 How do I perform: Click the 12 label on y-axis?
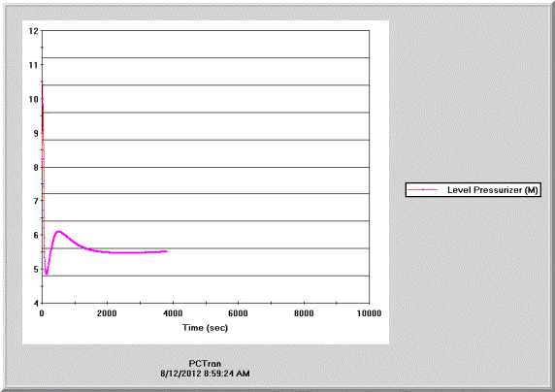tap(33, 31)
